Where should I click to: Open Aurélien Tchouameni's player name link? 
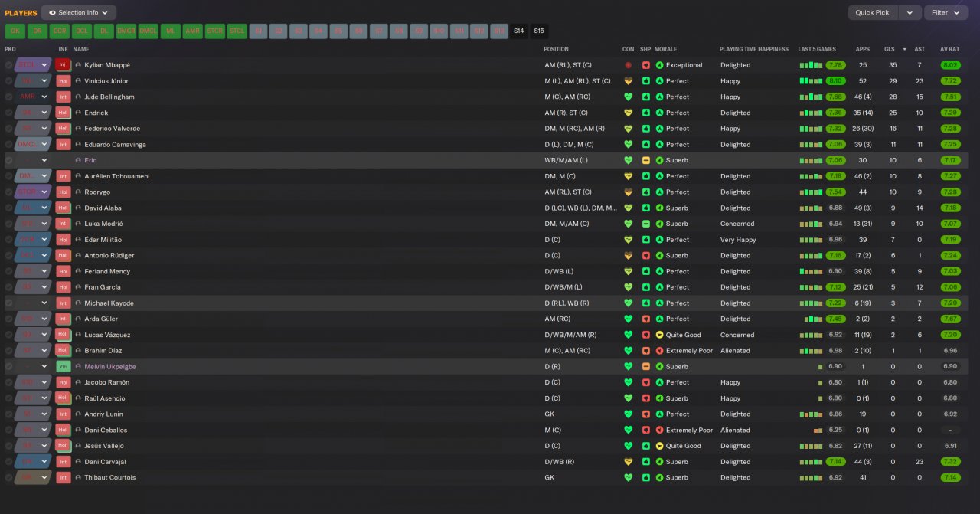(x=117, y=176)
